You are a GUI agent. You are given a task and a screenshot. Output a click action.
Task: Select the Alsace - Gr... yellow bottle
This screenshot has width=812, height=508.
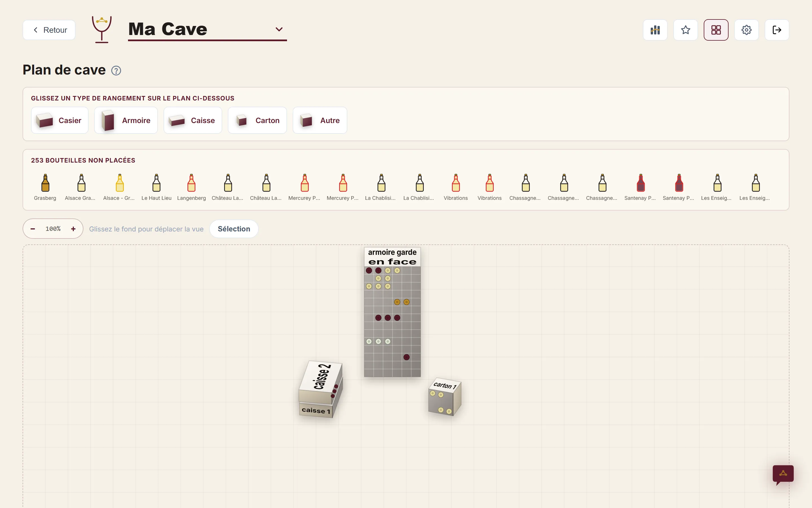tap(119, 187)
